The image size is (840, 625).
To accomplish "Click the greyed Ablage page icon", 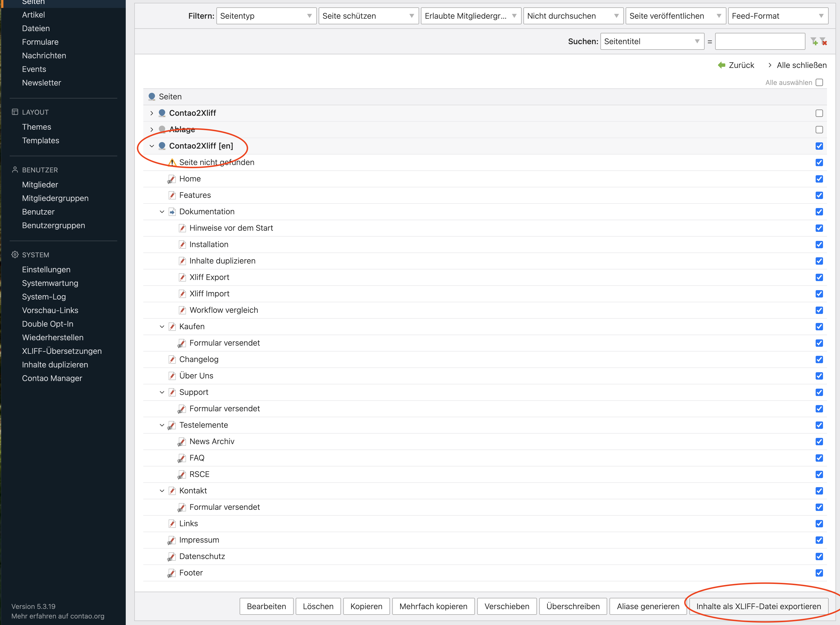I will (x=162, y=129).
